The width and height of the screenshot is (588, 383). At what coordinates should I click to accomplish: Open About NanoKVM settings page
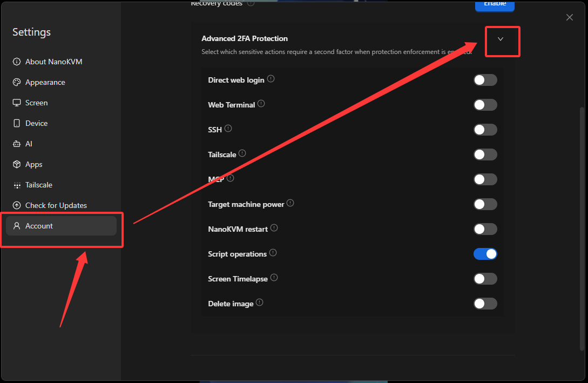coord(61,62)
